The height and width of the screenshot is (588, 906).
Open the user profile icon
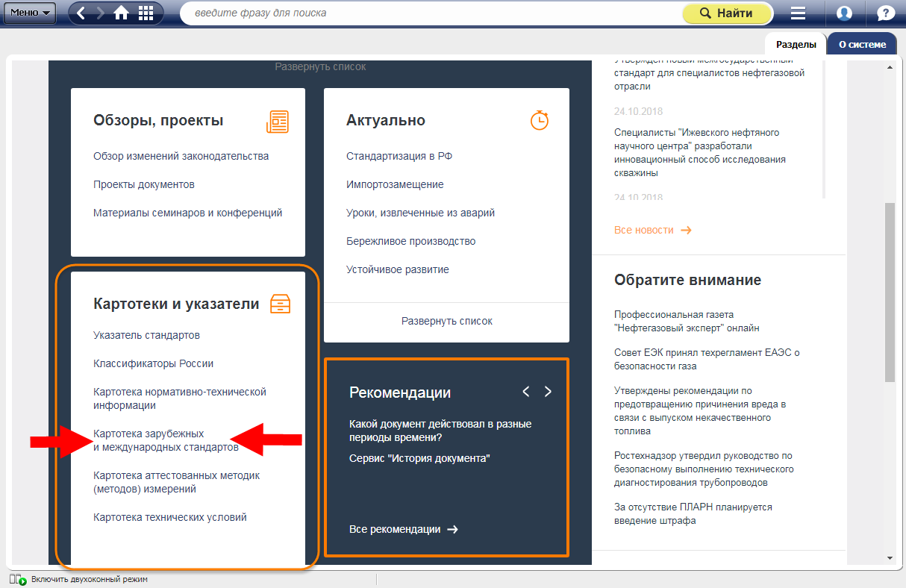point(844,13)
